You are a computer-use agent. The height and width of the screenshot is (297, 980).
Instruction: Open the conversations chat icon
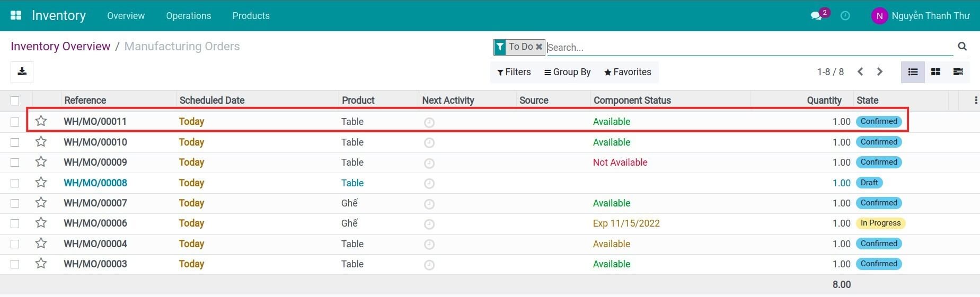[816, 16]
